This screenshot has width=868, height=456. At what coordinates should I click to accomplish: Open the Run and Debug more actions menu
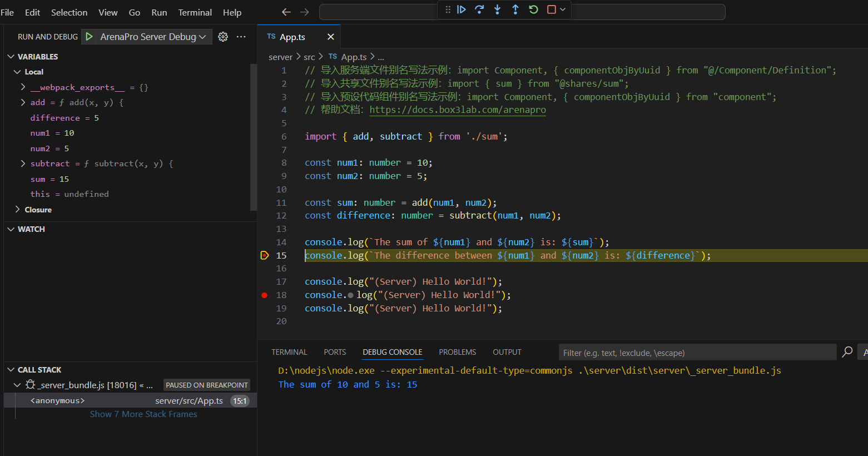pyautogui.click(x=241, y=37)
